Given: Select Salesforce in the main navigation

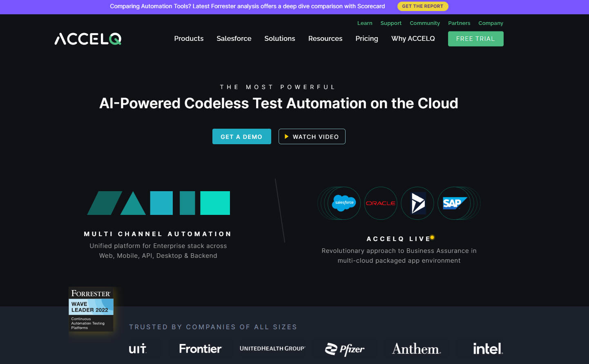Looking at the screenshot, I should [x=234, y=38].
